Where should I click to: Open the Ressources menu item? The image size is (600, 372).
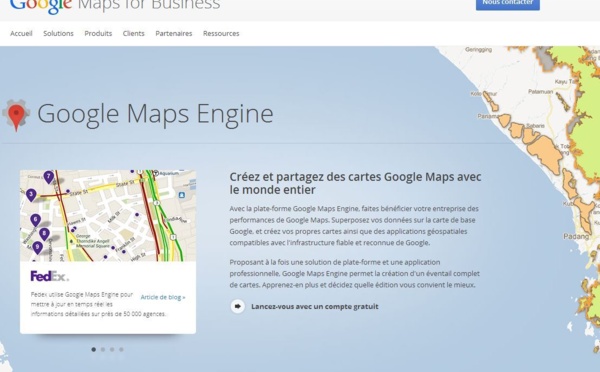(221, 33)
